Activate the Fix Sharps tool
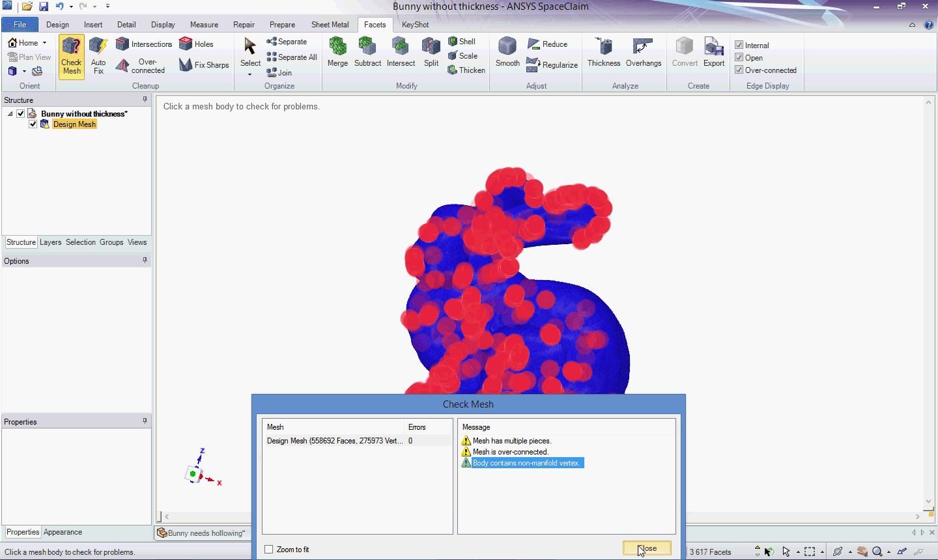The width and height of the screenshot is (938, 560). click(204, 65)
